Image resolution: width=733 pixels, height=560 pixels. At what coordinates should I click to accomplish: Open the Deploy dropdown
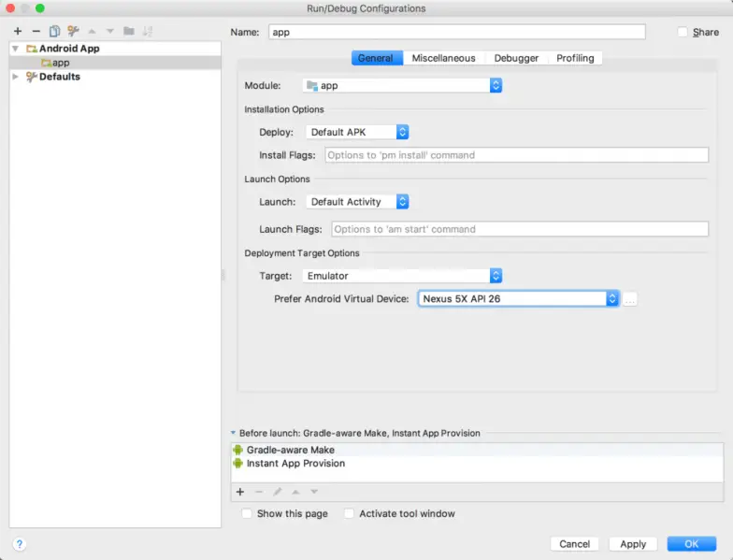[x=358, y=132]
